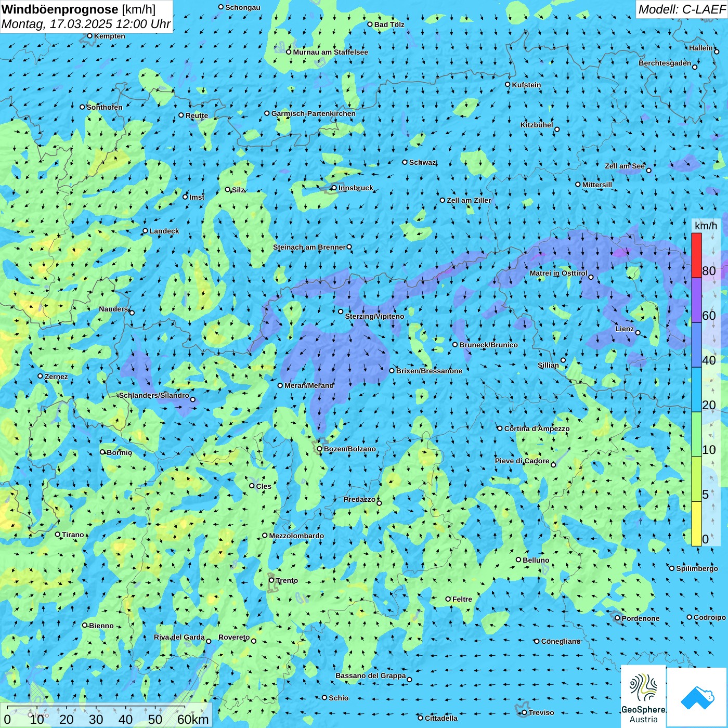Click the Belluno city label
Screen dimensions: 728x728
coord(536,560)
